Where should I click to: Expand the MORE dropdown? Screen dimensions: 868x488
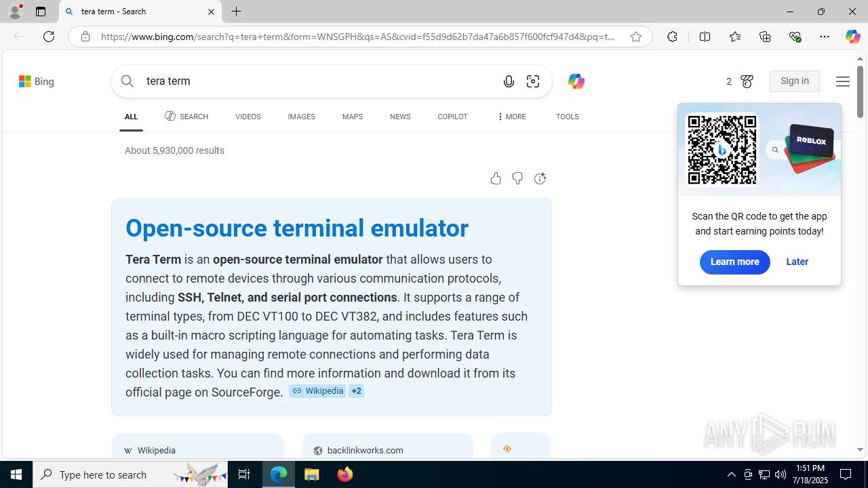point(511,117)
